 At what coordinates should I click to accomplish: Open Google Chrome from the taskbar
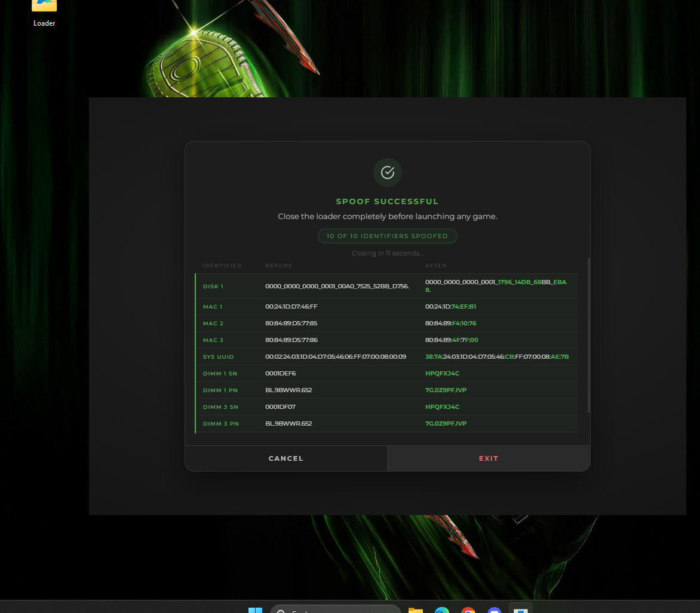[468, 610]
